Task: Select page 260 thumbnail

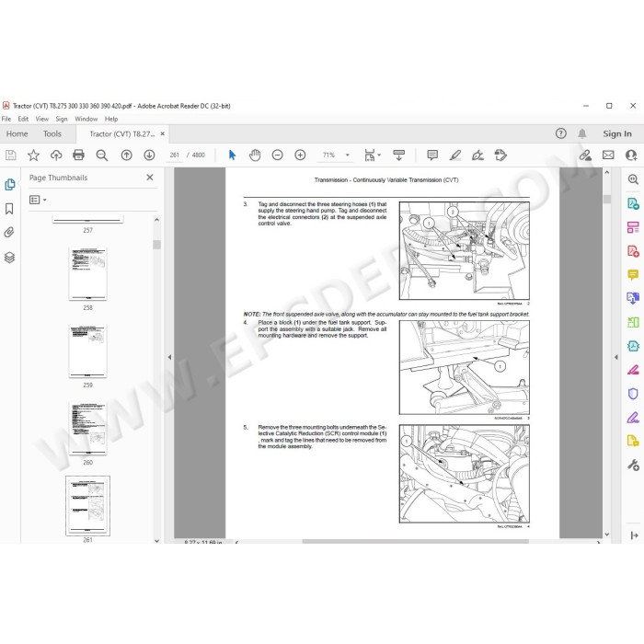Action: [88, 429]
